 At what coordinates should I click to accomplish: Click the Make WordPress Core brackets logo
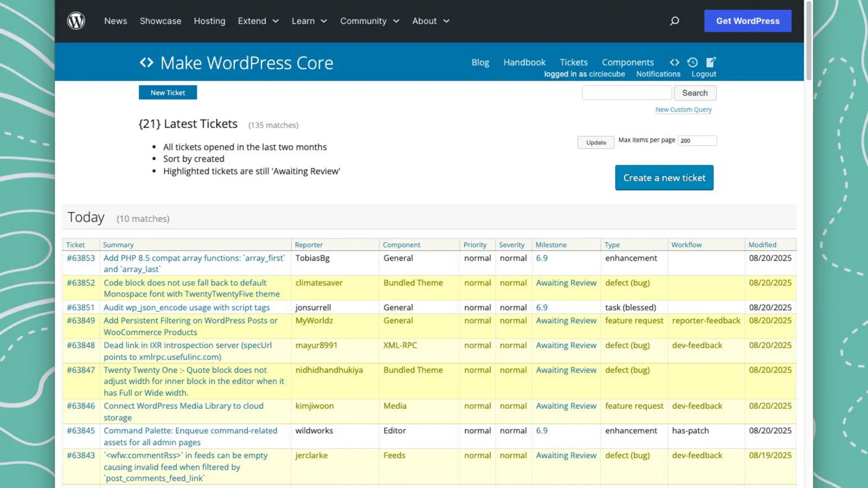pyautogui.click(x=147, y=63)
